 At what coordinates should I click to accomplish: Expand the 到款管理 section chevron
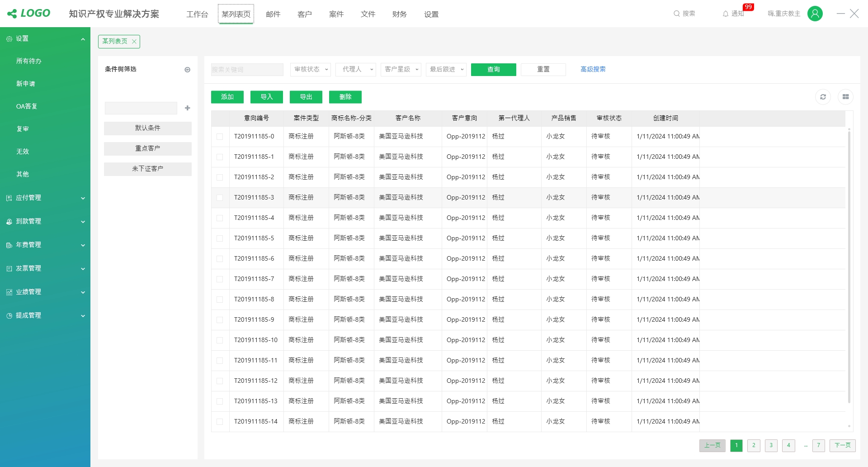pos(83,222)
